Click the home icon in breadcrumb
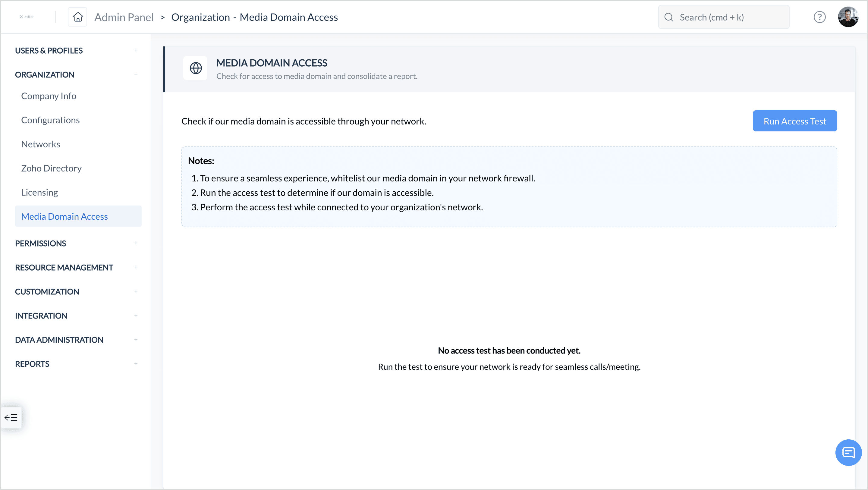The width and height of the screenshot is (868, 490). point(78,17)
